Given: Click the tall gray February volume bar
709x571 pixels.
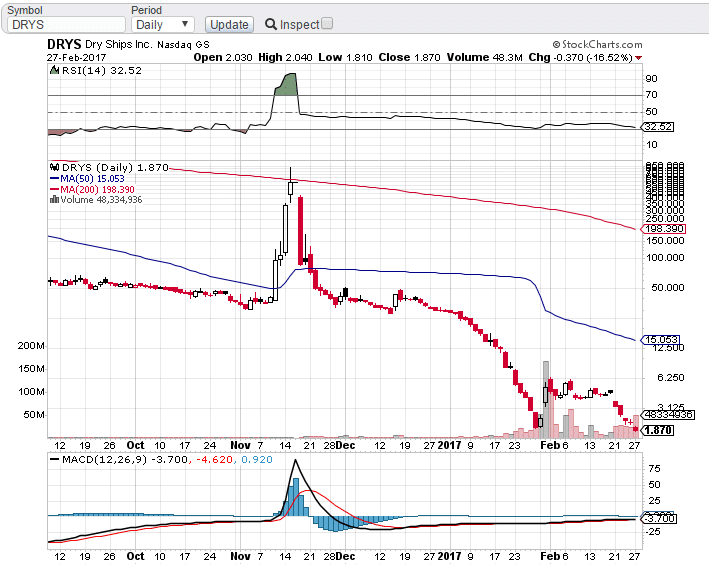Looking at the screenshot, I should click(x=546, y=399).
